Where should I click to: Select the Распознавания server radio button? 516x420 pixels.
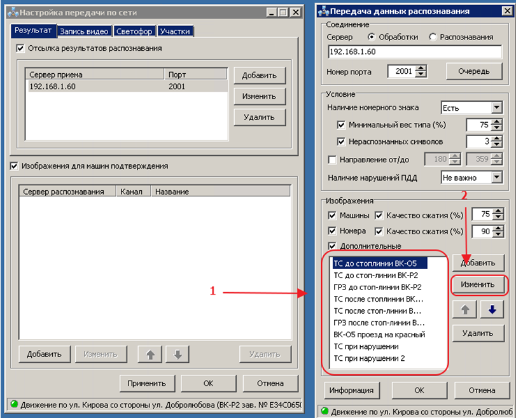[x=433, y=37]
